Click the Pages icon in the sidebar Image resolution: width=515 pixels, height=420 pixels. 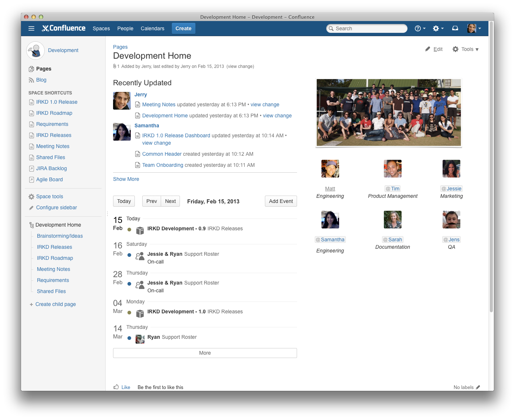[31, 69]
